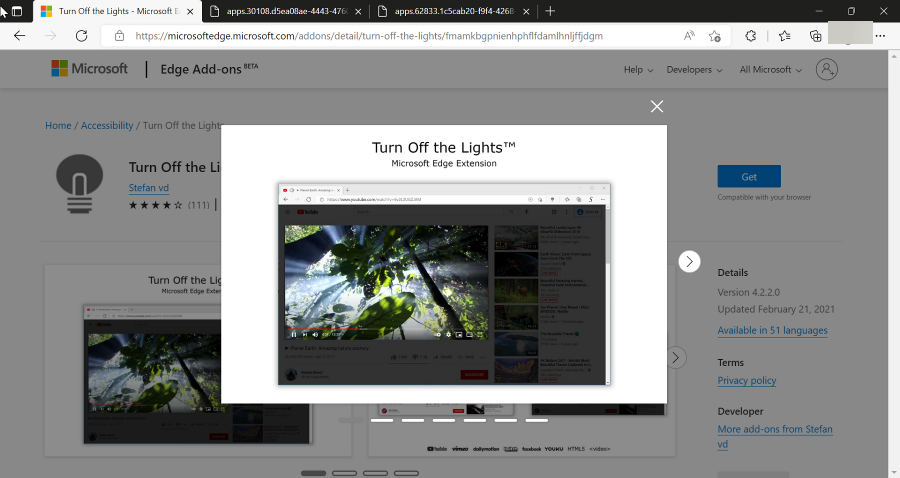
Task: Go to next screenshot in lightbox
Action: pos(689,262)
